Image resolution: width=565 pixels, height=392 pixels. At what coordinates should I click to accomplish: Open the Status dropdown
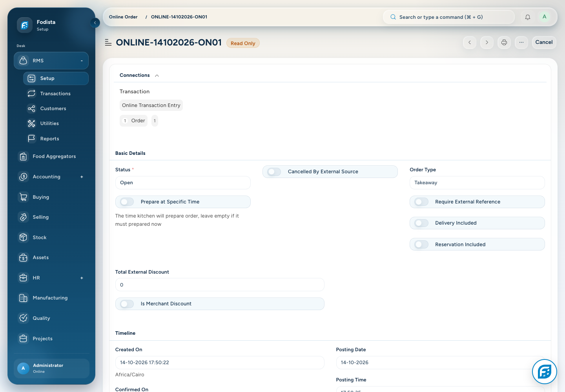[183, 183]
